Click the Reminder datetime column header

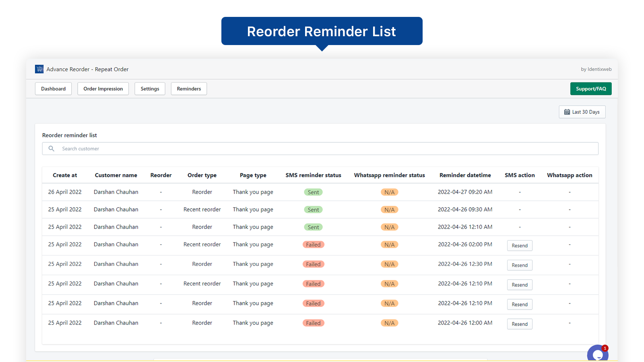click(465, 175)
